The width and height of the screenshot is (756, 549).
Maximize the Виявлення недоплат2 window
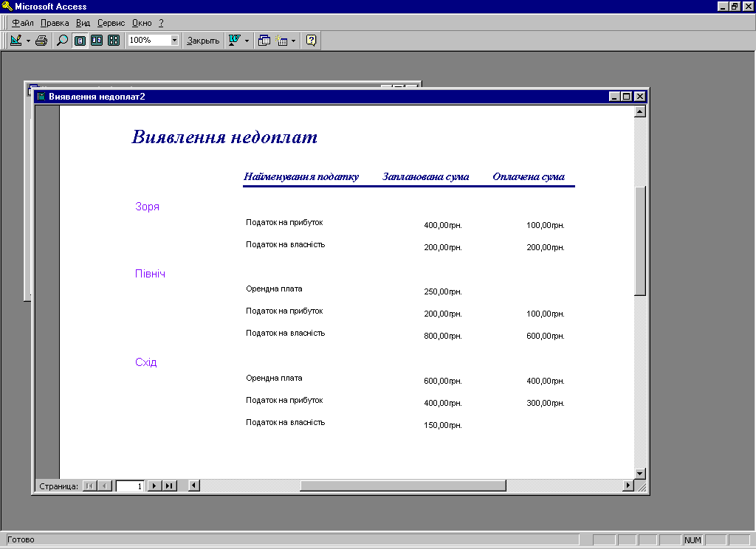[626, 97]
